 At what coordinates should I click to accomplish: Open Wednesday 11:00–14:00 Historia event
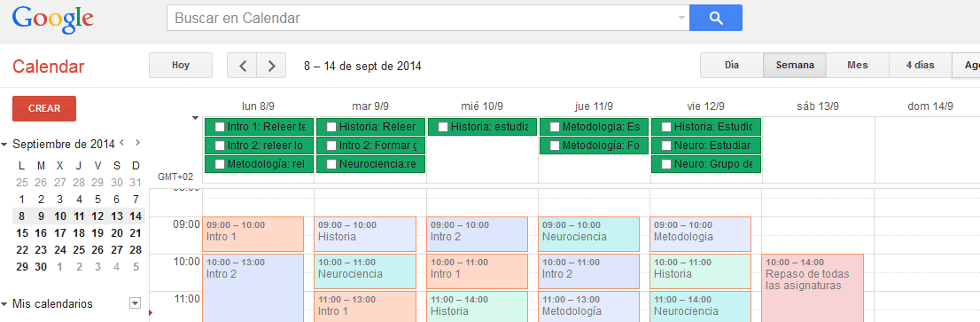477,306
